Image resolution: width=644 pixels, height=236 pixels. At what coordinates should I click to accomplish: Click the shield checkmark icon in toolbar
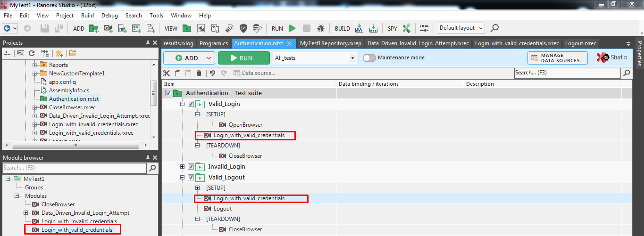[243, 28]
